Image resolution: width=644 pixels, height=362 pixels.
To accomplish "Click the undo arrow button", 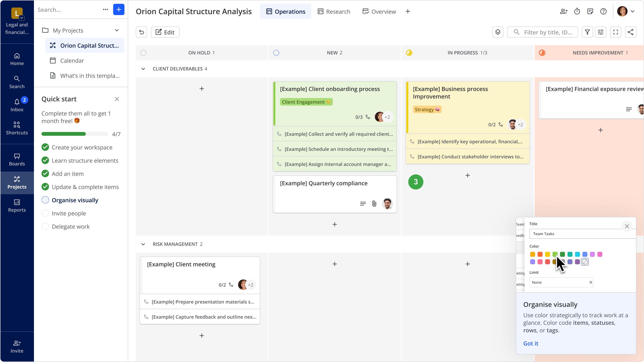I will [x=141, y=32].
